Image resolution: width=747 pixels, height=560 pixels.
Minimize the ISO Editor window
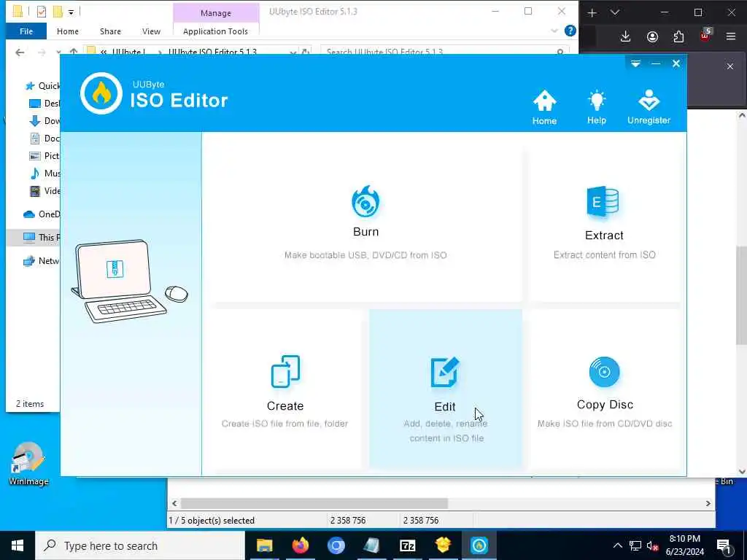pos(656,64)
